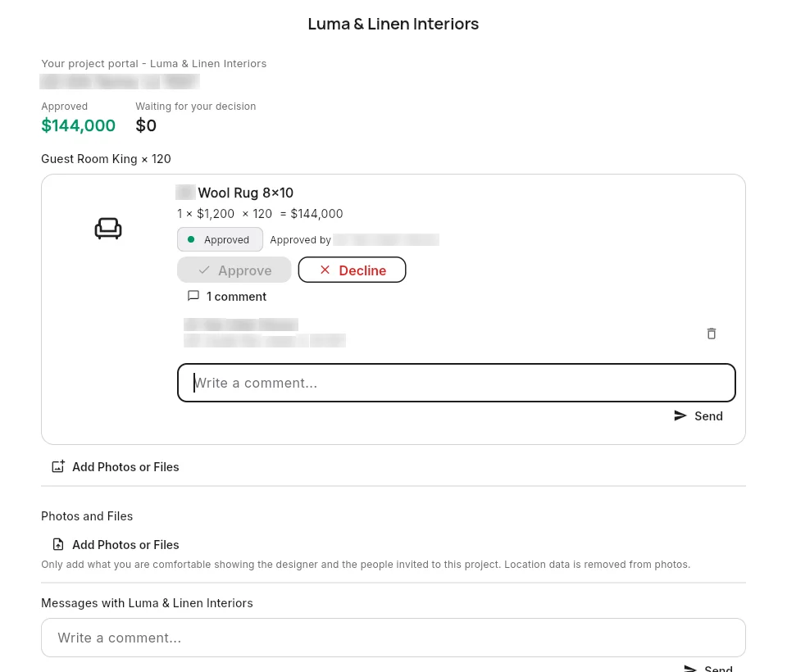The height and width of the screenshot is (672, 787).
Task: Click the add-image icon below the rug card
Action: click(58, 467)
